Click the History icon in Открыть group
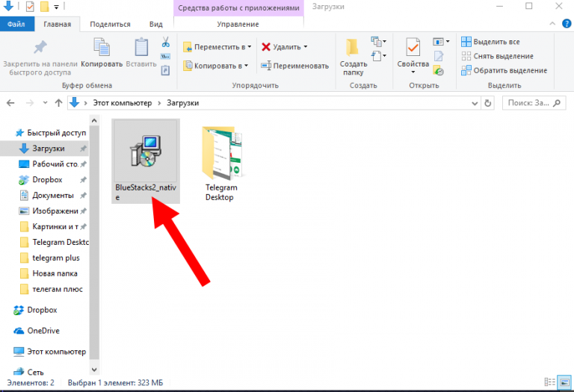Screen dimensions: 574x392 tap(439, 70)
